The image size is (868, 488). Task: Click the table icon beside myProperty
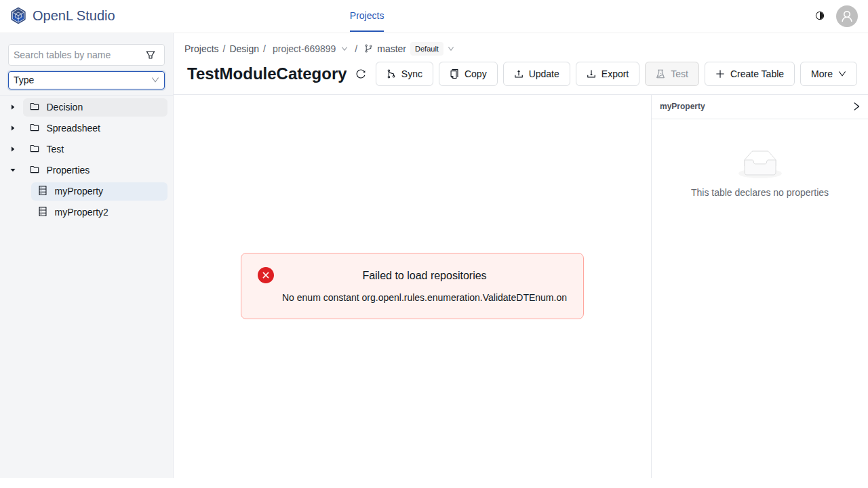pos(43,191)
